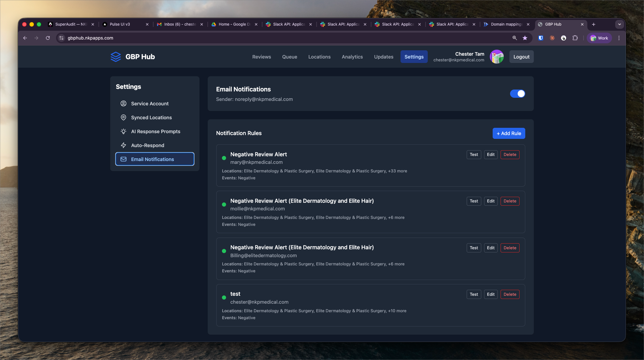Open Service Account settings

(x=150, y=104)
